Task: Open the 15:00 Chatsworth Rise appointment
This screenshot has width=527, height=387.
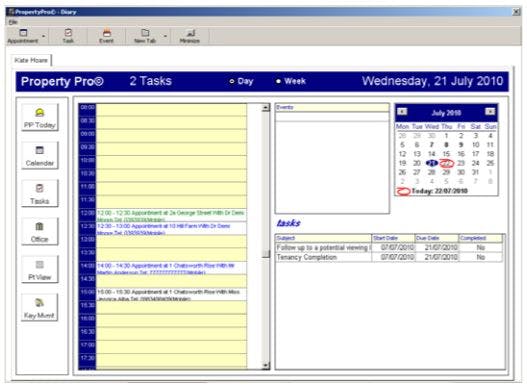Action: point(171,295)
